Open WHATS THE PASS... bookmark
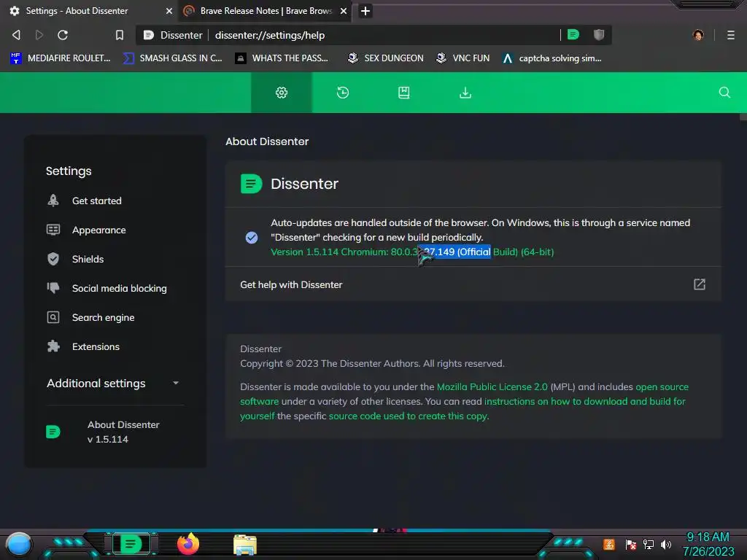The width and height of the screenshot is (747, 560). [282, 58]
